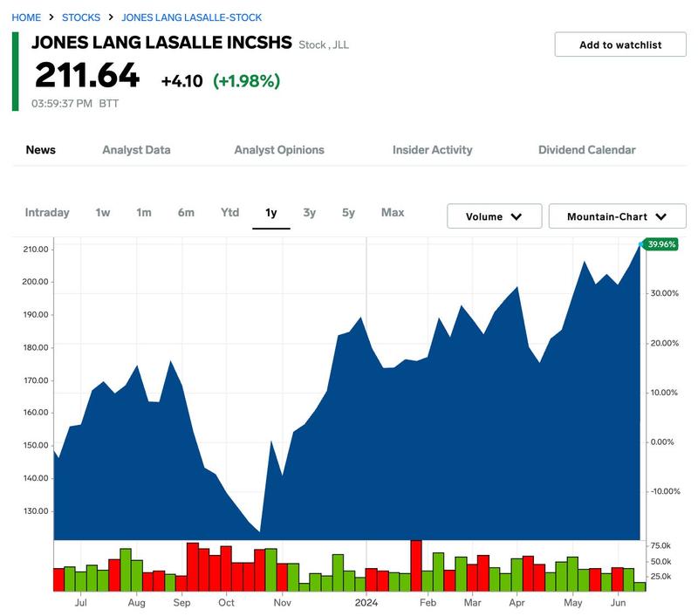
Task: Expand the Volume dropdown
Action: [494, 216]
